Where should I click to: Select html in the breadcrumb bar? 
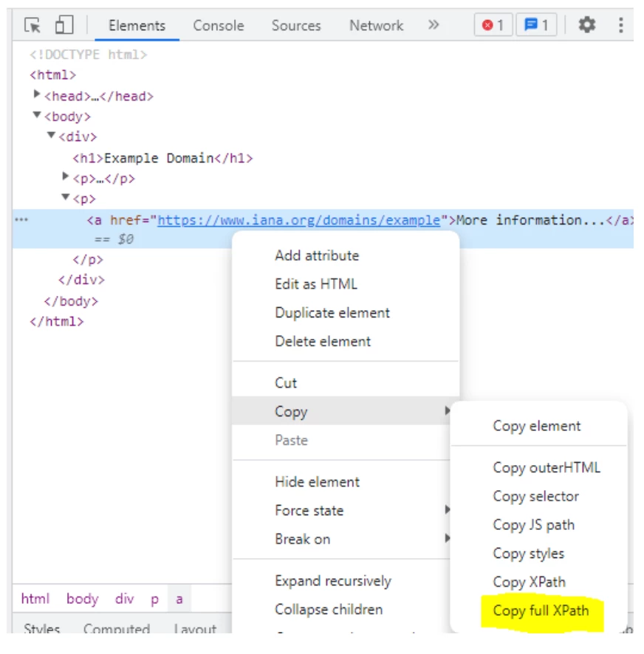(35, 599)
